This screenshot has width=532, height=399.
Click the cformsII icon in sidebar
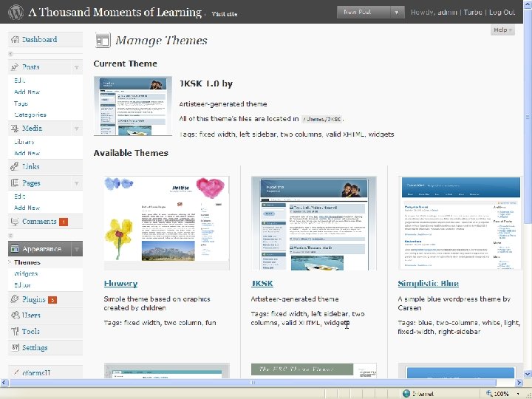tap(16, 372)
